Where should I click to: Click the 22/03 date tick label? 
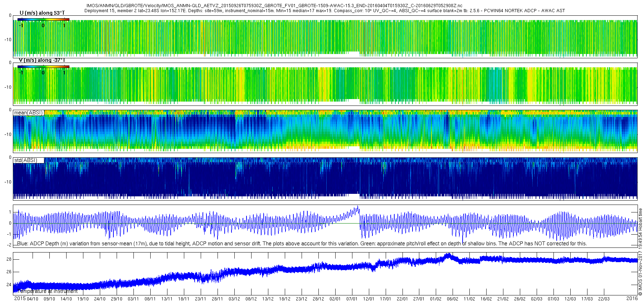(604, 299)
